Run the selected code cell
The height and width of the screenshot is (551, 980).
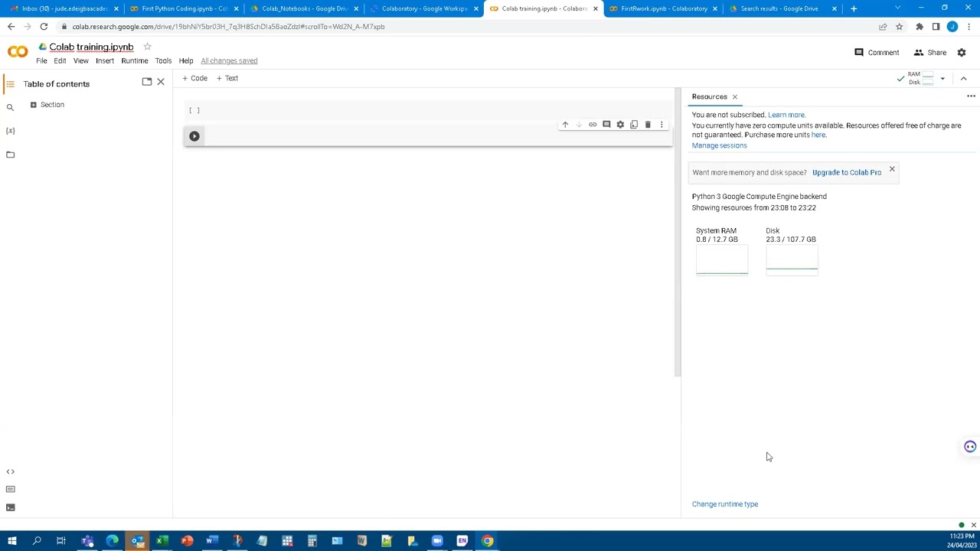point(194,136)
